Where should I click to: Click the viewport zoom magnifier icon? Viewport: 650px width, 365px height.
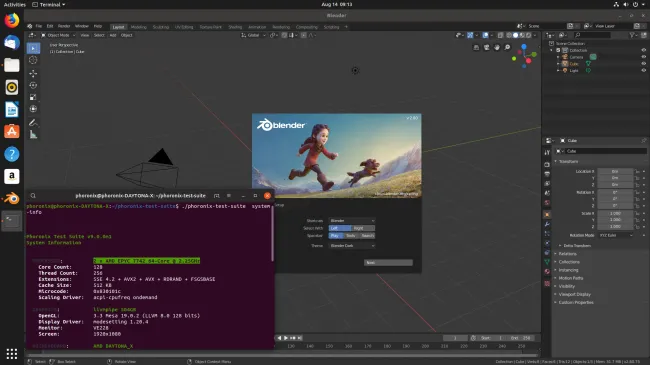coord(507,48)
